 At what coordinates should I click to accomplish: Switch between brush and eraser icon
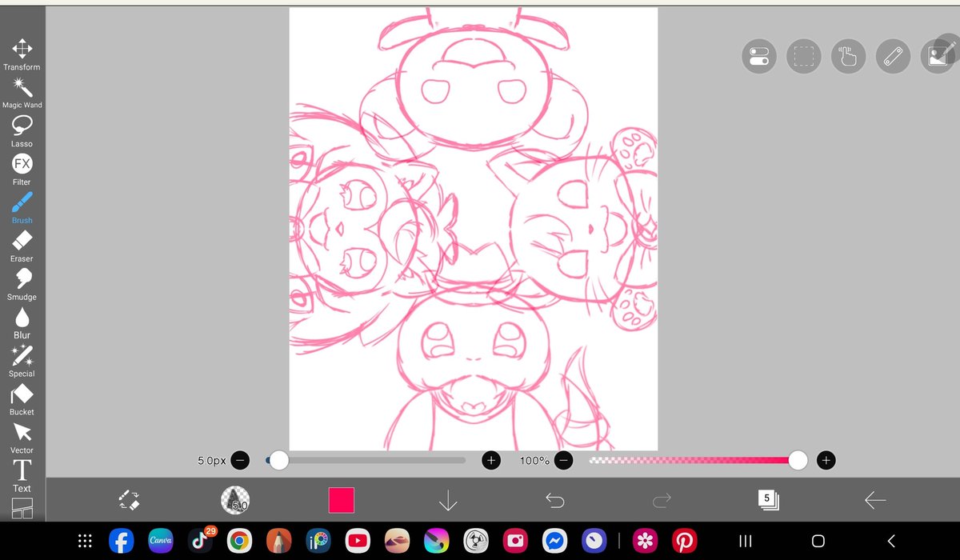pyautogui.click(x=129, y=501)
